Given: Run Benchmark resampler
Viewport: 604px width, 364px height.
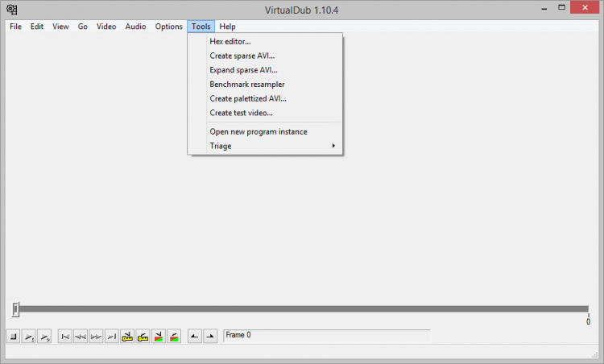Looking at the screenshot, I should click(265, 85).
